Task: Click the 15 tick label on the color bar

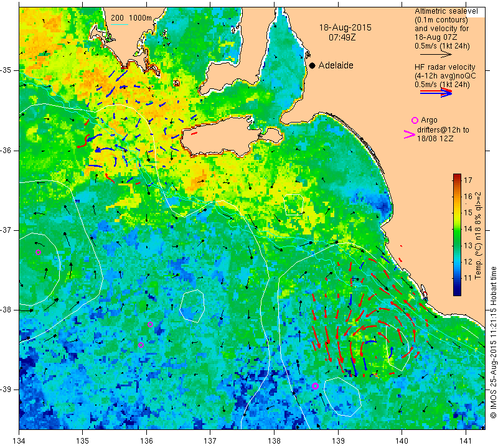Action: point(468,213)
